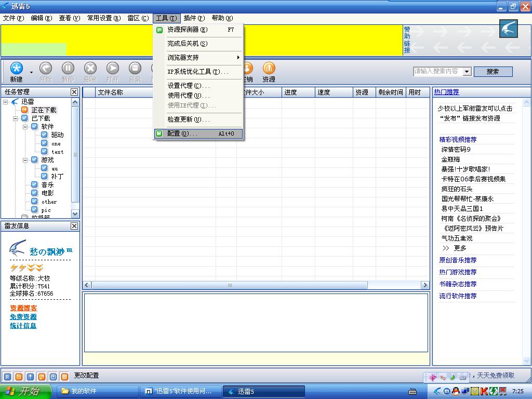Click the Thunder bird logo top right
532x399 pixels.
pyautogui.click(x=508, y=29)
